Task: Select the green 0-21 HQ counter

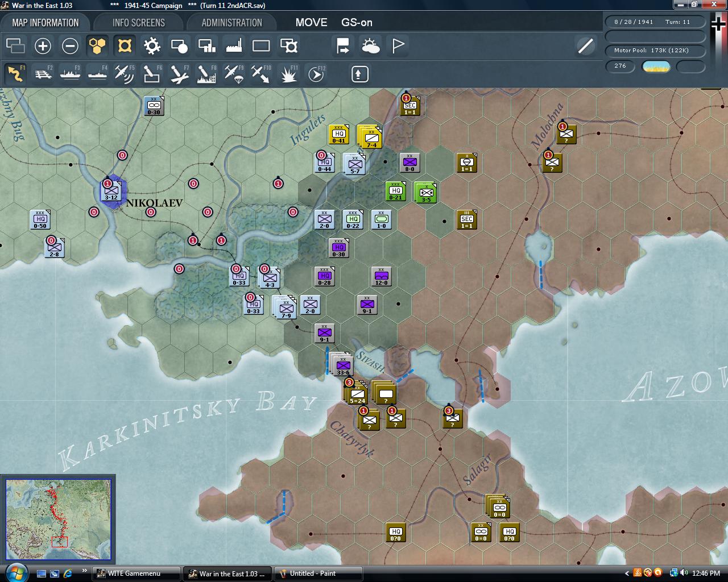Action: point(395,191)
